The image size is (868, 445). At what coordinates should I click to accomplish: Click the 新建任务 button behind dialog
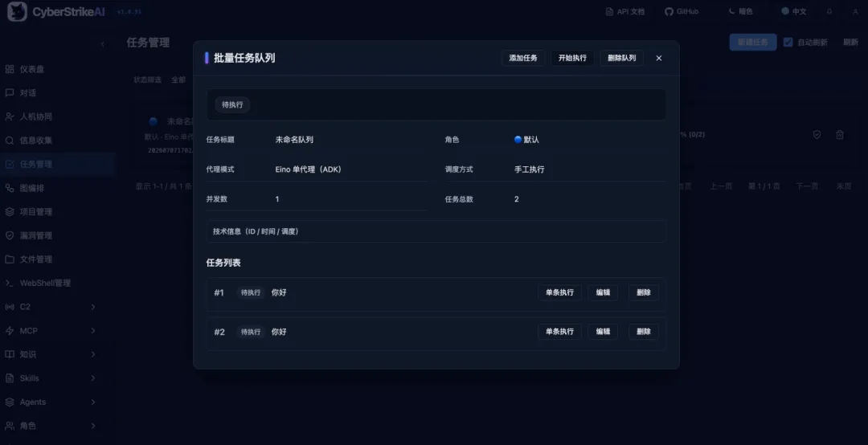[x=753, y=42]
